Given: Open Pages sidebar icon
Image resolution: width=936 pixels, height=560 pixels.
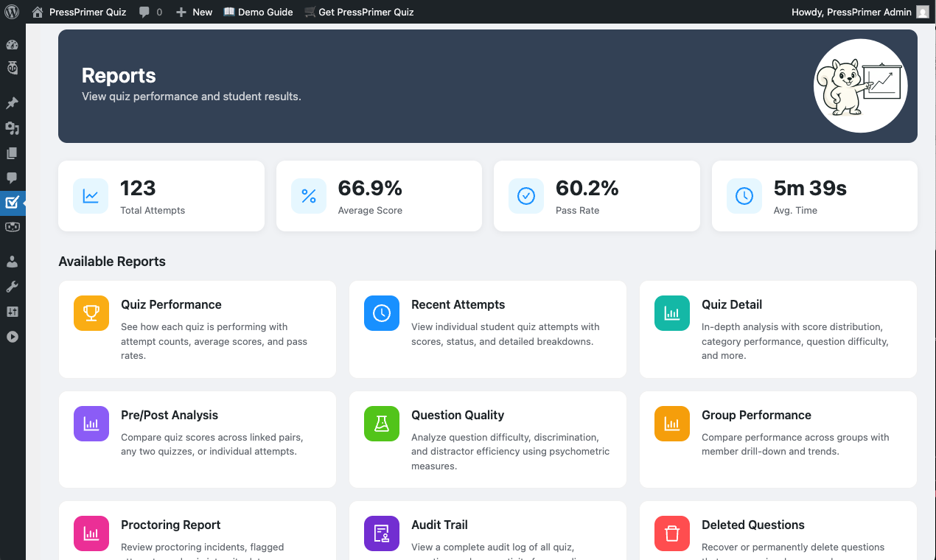Looking at the screenshot, I should coord(12,153).
